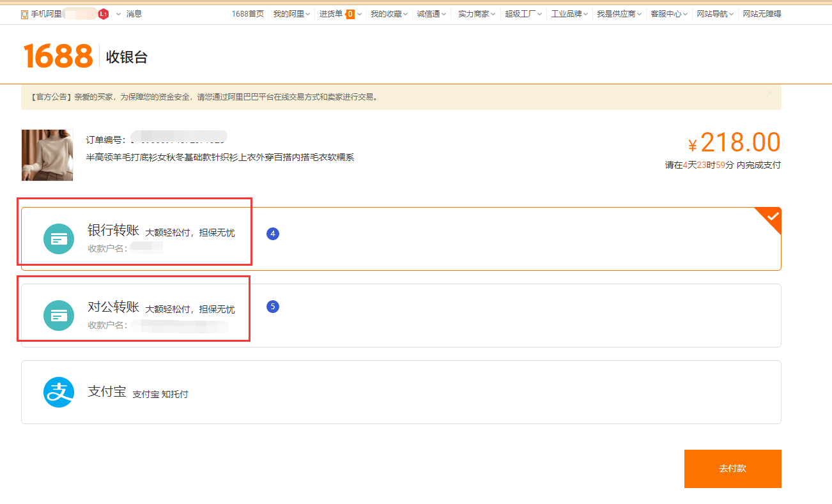Image resolution: width=832 pixels, height=504 pixels.
Task: Click the orange 0 badge next to 进货单
Action: (350, 14)
